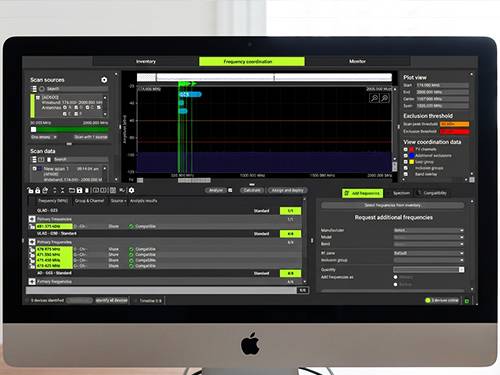
Task: Click the expand-all arrows icon in toolbar
Action: 55,190
